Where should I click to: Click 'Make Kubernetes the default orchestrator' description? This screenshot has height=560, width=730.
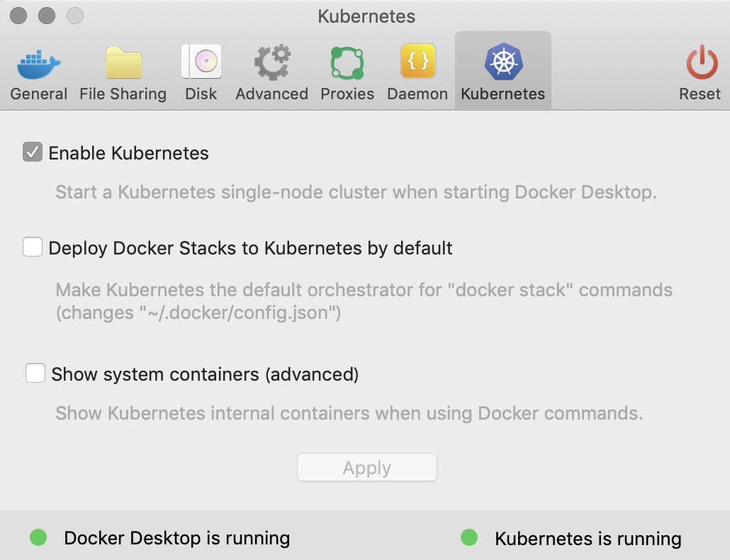364,301
